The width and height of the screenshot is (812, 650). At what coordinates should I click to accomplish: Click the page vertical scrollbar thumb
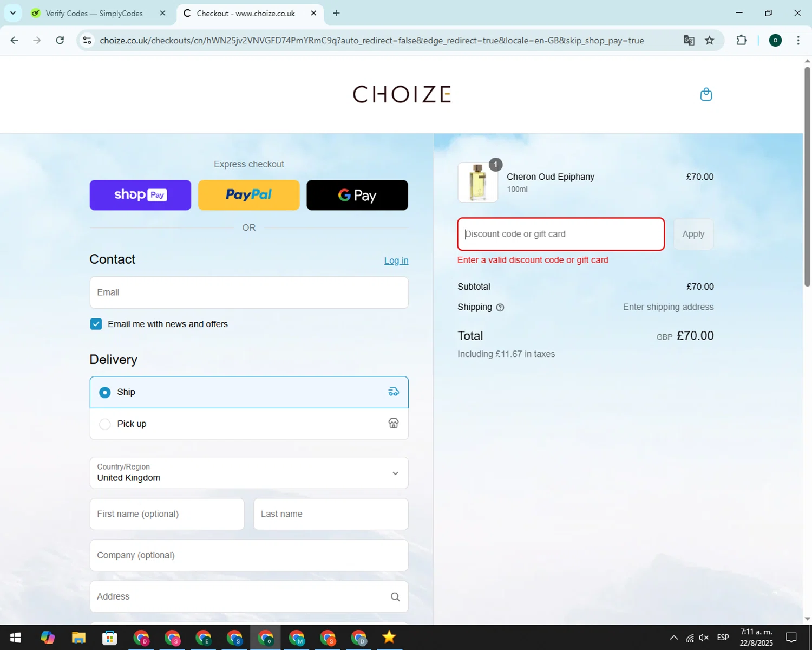[807, 176]
